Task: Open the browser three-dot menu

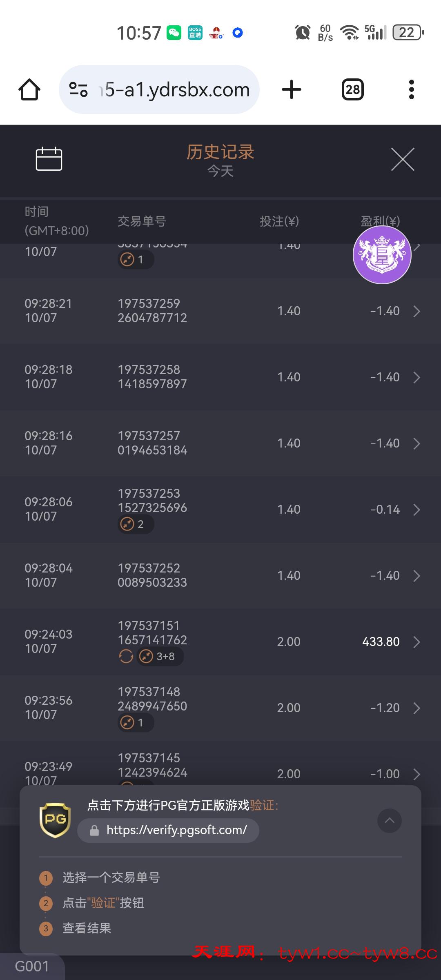Action: click(411, 89)
